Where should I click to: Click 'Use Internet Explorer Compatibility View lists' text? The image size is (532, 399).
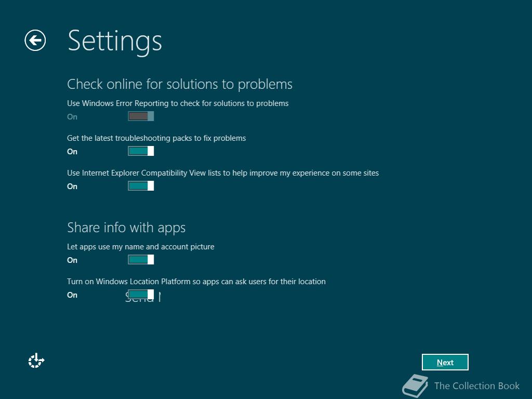[223, 173]
